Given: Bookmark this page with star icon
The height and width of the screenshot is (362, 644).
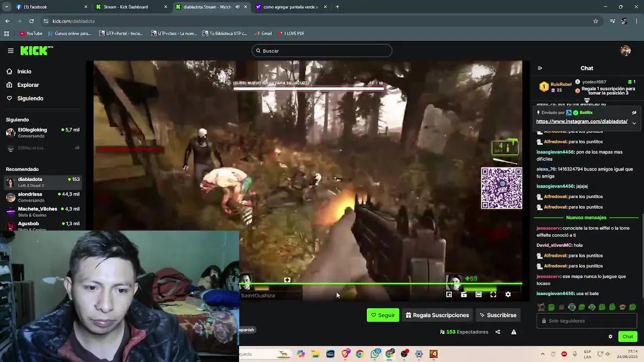Looking at the screenshot, I should pyautogui.click(x=596, y=21).
